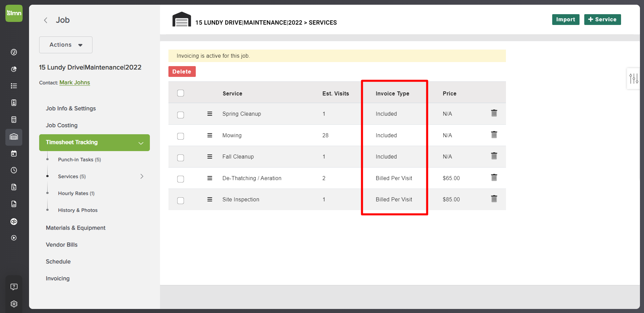
Task: Open the CRM contact card icon
Action: 14,103
